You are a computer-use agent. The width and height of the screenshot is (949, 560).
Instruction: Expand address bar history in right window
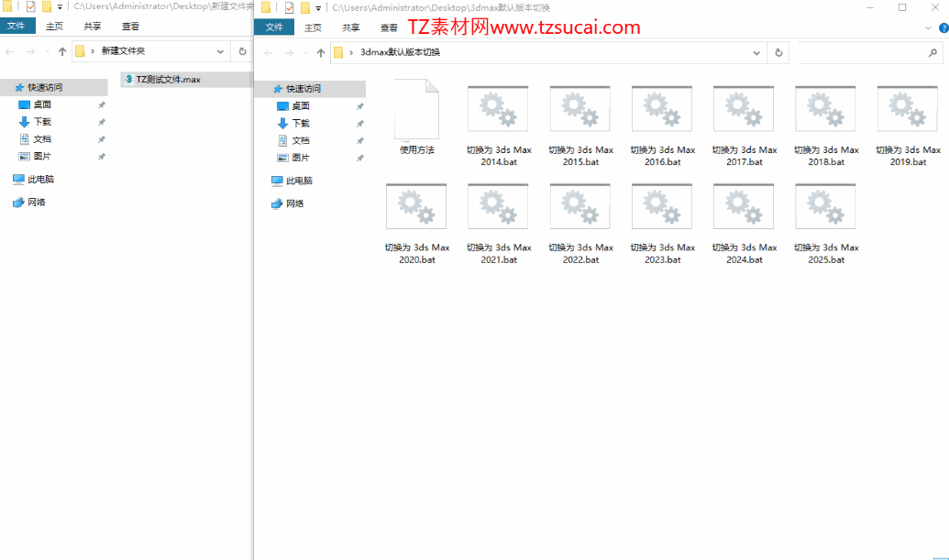pyautogui.click(x=756, y=52)
